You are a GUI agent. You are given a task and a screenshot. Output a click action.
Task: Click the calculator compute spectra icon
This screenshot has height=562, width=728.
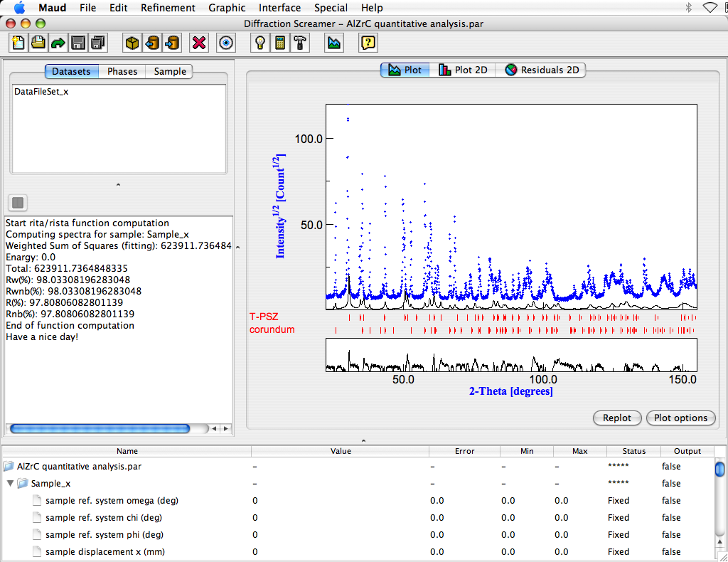pyautogui.click(x=281, y=43)
